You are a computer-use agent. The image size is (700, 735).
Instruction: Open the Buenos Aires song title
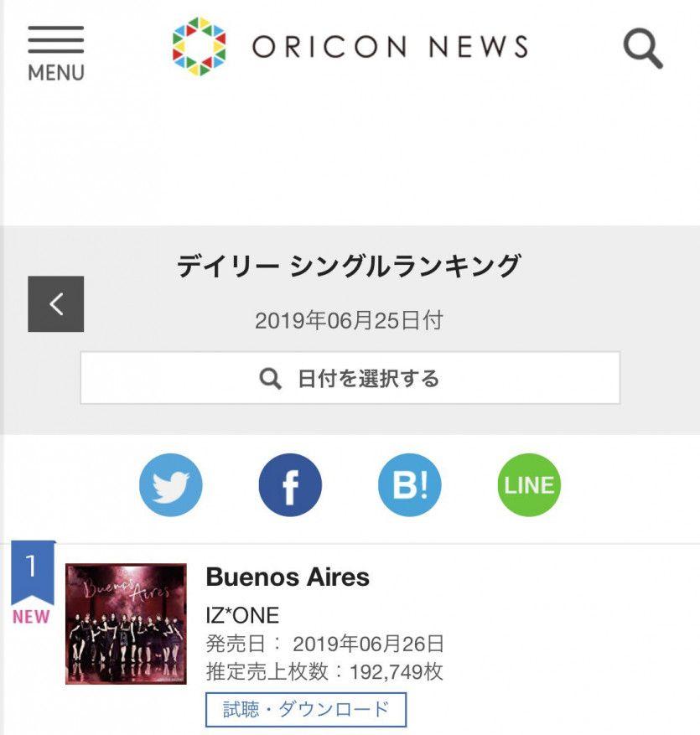click(x=288, y=577)
